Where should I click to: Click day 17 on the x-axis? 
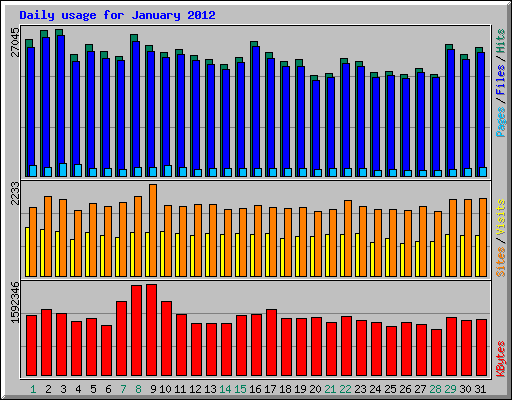[x=270, y=389]
